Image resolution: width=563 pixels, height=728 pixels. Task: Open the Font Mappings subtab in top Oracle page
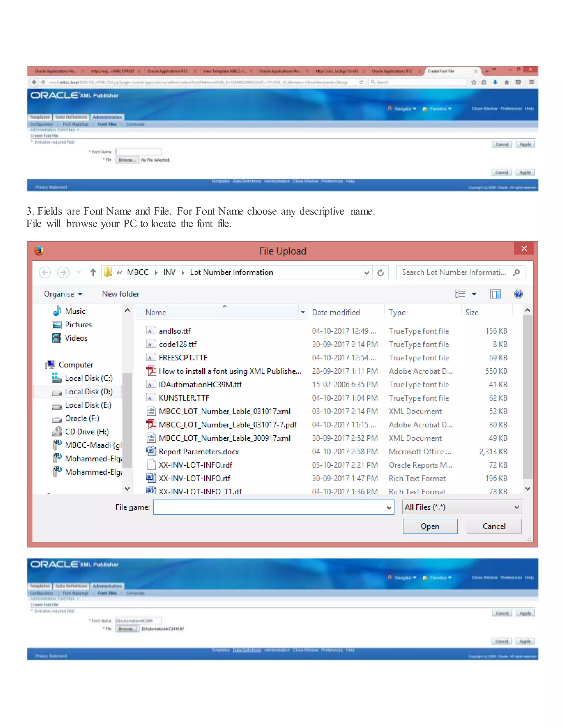pos(76,124)
